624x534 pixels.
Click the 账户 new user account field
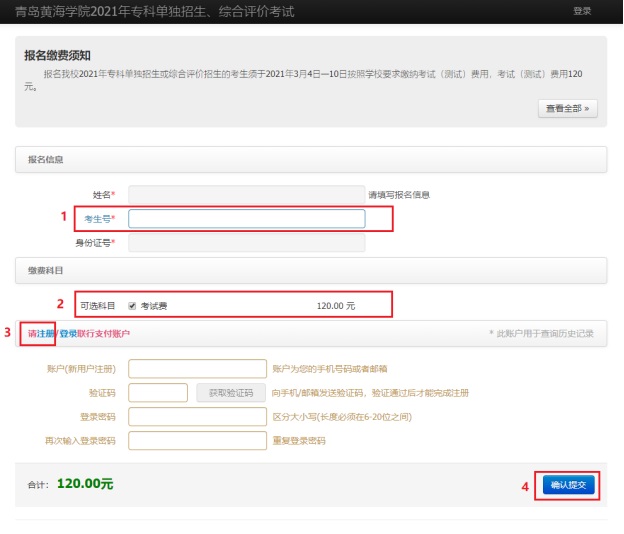197,369
